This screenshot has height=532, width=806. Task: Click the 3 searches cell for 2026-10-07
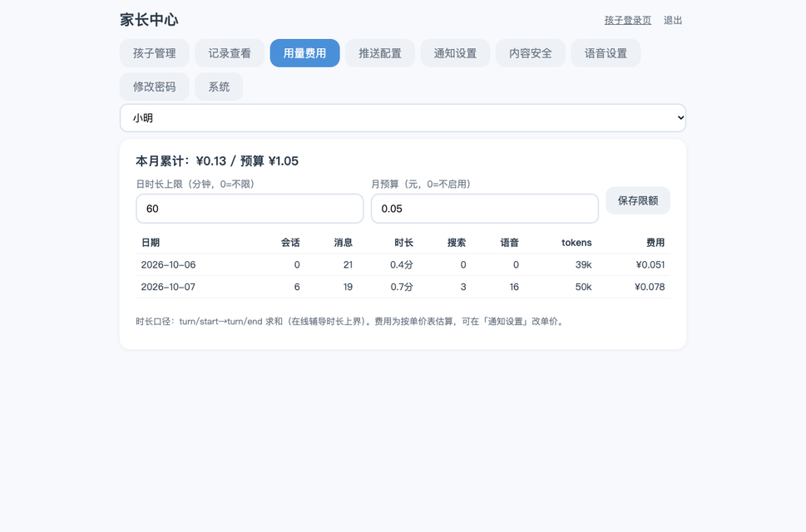point(463,287)
